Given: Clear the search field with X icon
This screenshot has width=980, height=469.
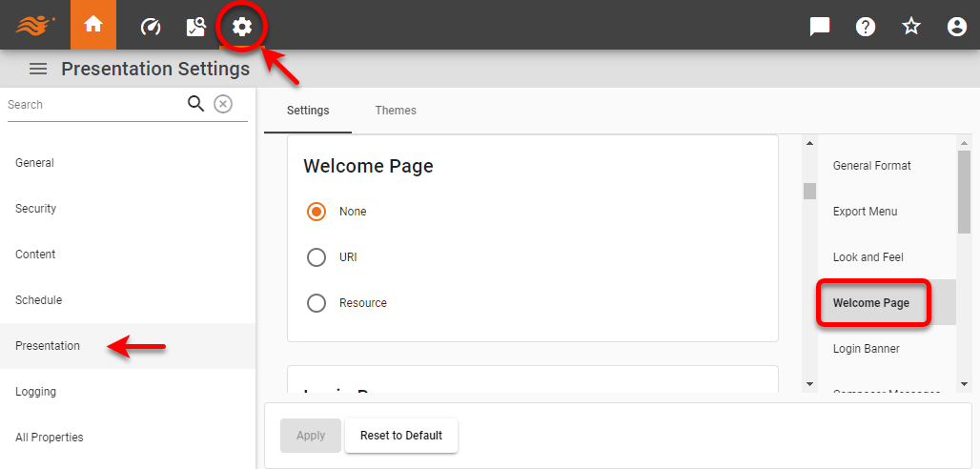Looking at the screenshot, I should tap(223, 104).
